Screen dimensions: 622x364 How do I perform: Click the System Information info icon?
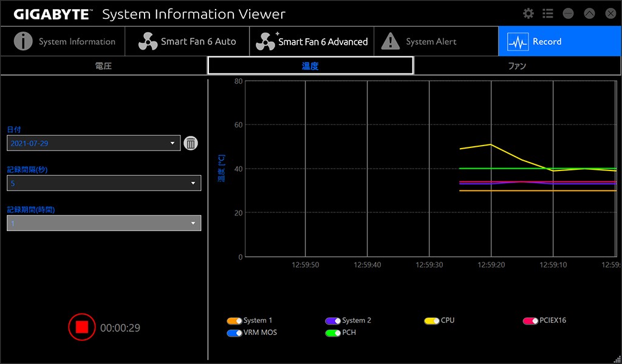coord(23,41)
